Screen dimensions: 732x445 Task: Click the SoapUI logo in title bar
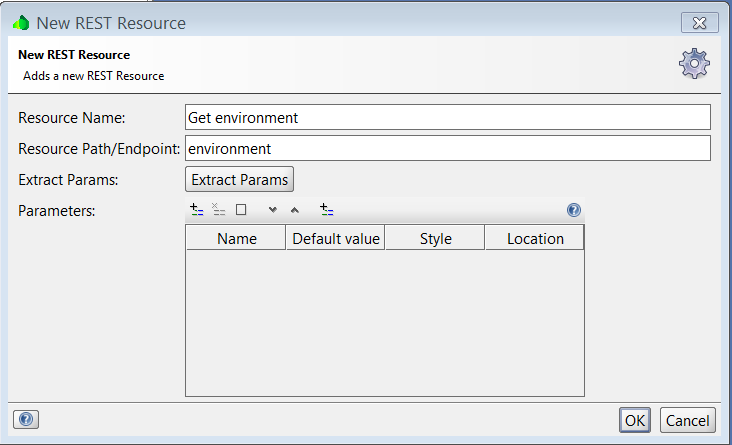click(21, 22)
